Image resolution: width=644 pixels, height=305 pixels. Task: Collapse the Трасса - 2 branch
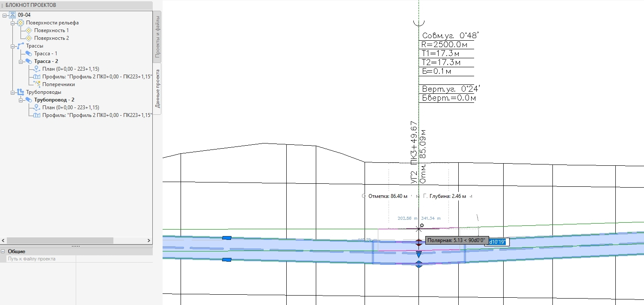(x=21, y=61)
